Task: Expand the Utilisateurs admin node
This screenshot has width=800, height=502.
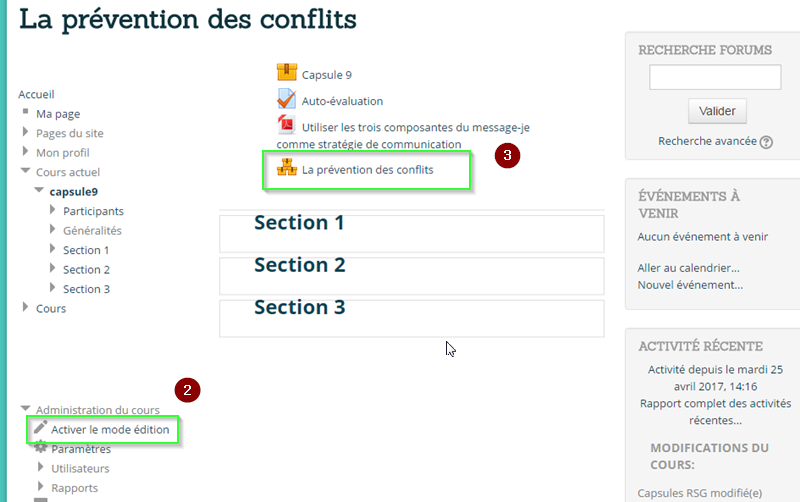Action: (x=41, y=468)
